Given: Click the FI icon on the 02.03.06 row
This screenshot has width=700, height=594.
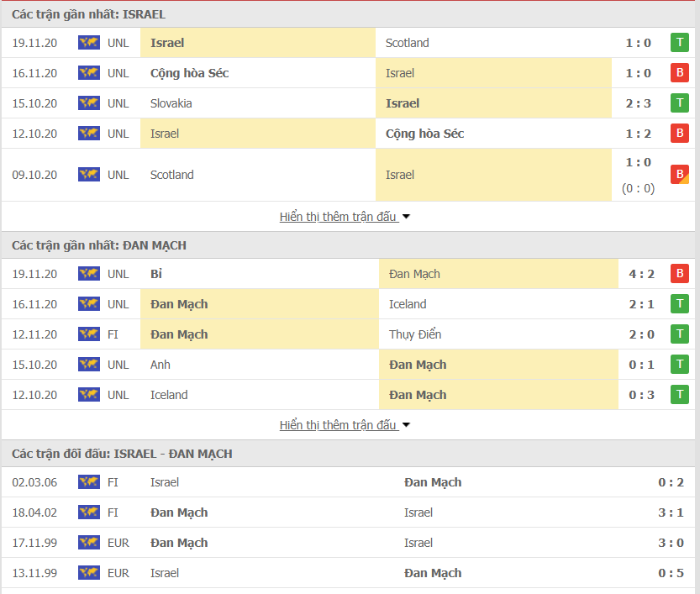Looking at the screenshot, I should [88, 482].
